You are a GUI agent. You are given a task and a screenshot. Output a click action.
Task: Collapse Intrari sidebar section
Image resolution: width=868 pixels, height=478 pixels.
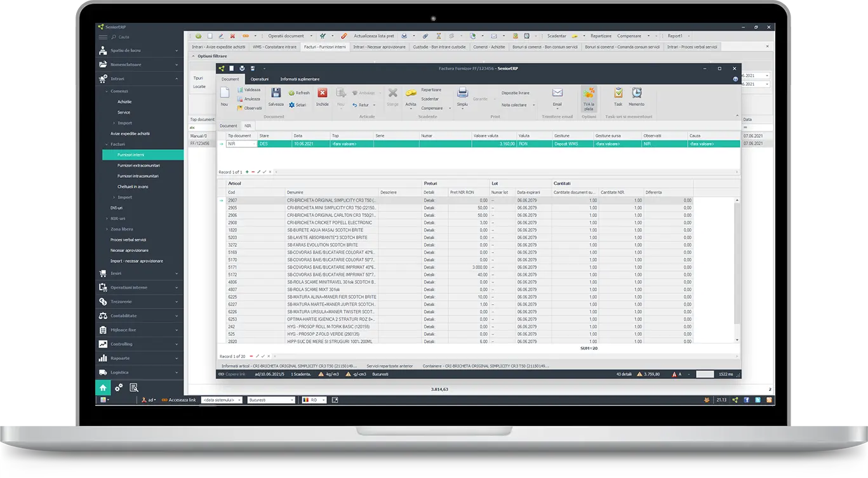[x=139, y=79]
